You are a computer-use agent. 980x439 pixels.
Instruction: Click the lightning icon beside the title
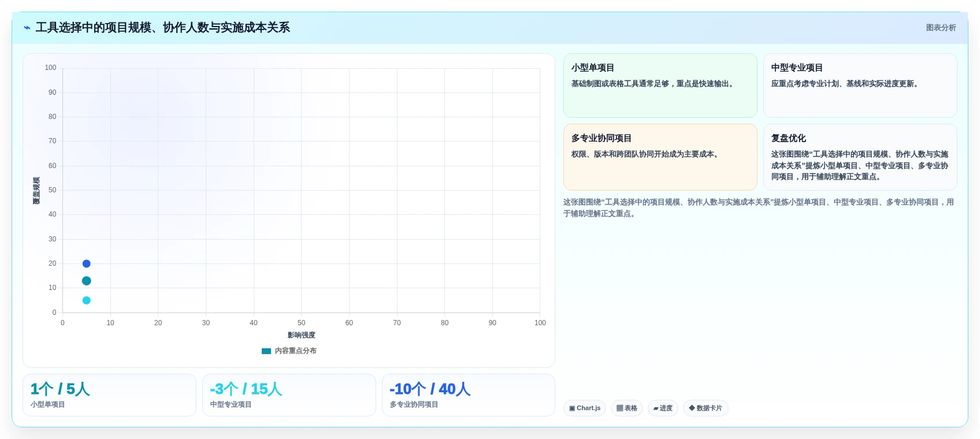(27, 28)
